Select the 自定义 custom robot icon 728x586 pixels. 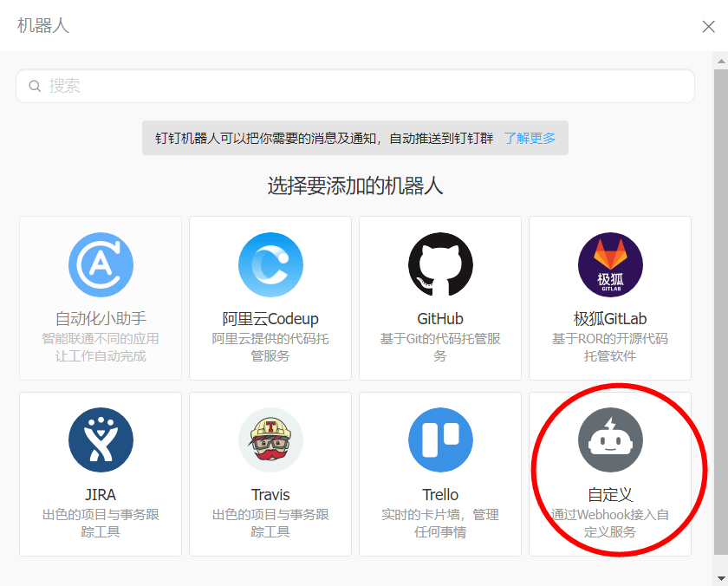[x=610, y=440]
